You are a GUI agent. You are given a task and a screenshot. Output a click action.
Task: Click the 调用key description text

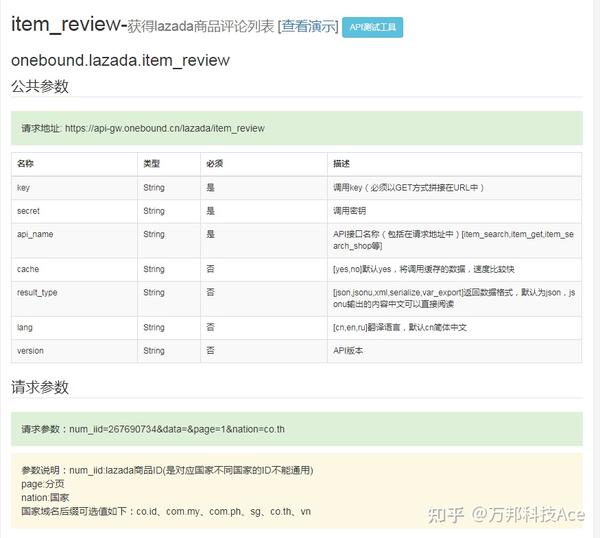[408, 187]
